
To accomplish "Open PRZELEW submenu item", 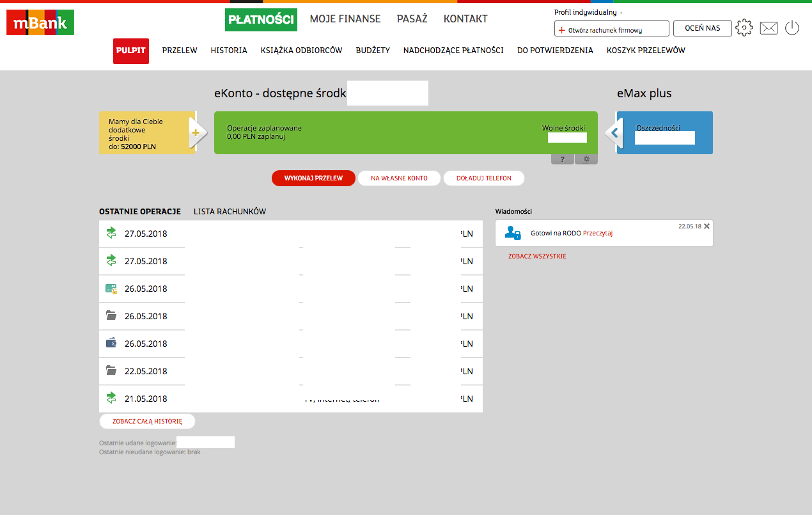I will click(x=180, y=51).
